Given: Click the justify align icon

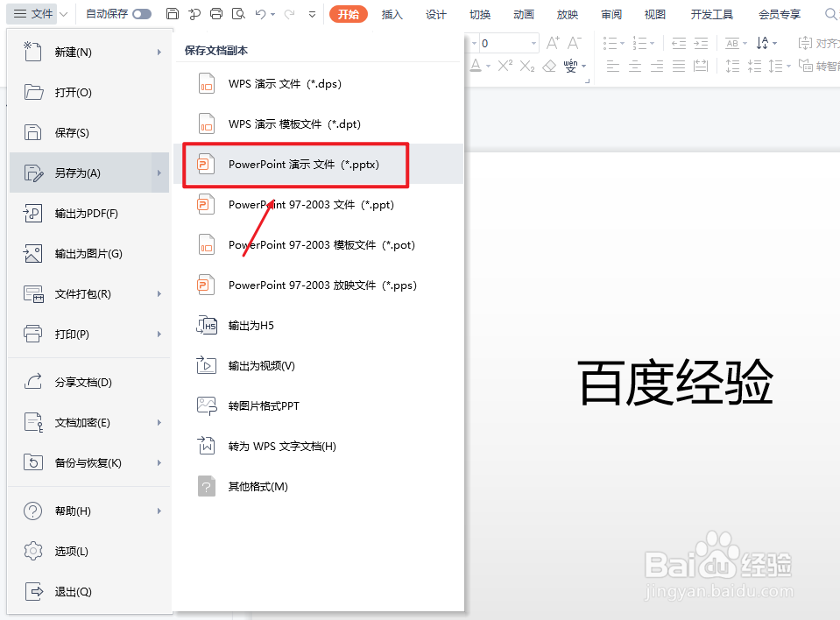Looking at the screenshot, I should (679, 67).
